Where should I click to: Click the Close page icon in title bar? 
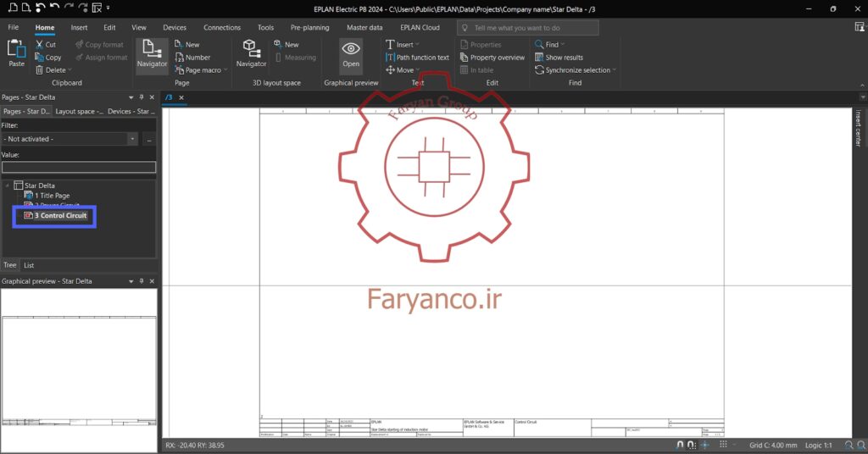click(x=97, y=8)
